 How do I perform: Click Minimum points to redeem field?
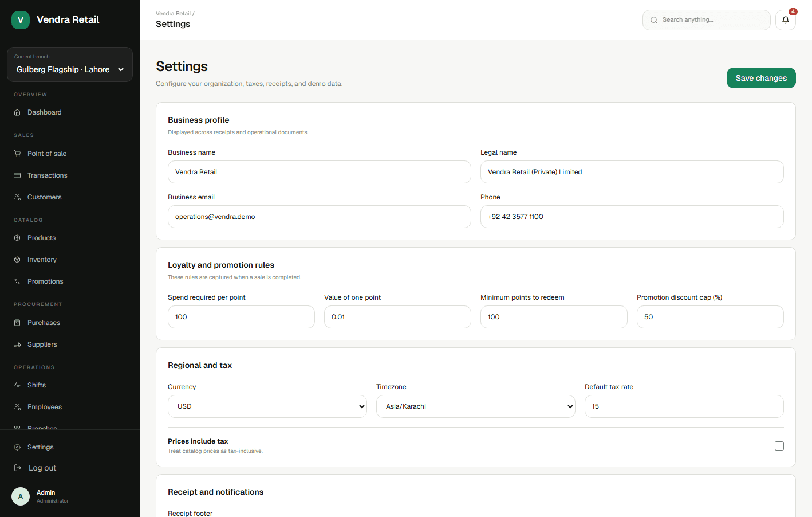pos(554,317)
